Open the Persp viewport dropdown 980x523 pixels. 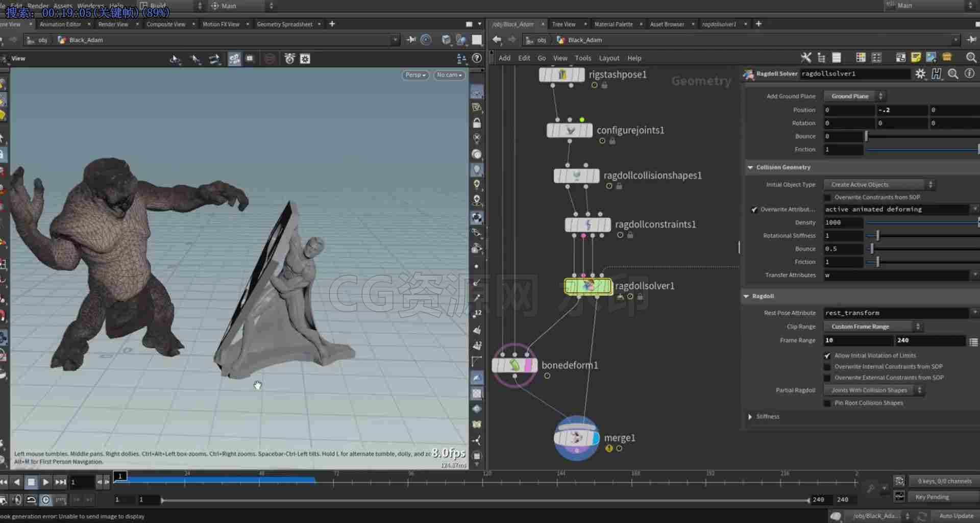click(x=415, y=75)
